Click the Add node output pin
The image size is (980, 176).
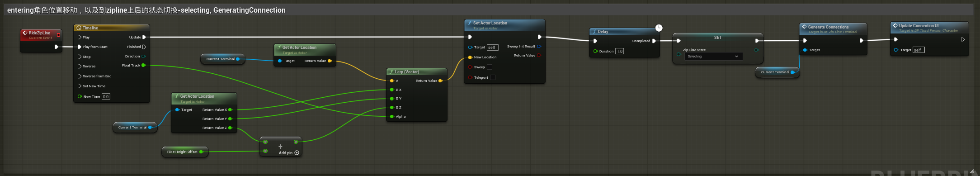pos(296,142)
